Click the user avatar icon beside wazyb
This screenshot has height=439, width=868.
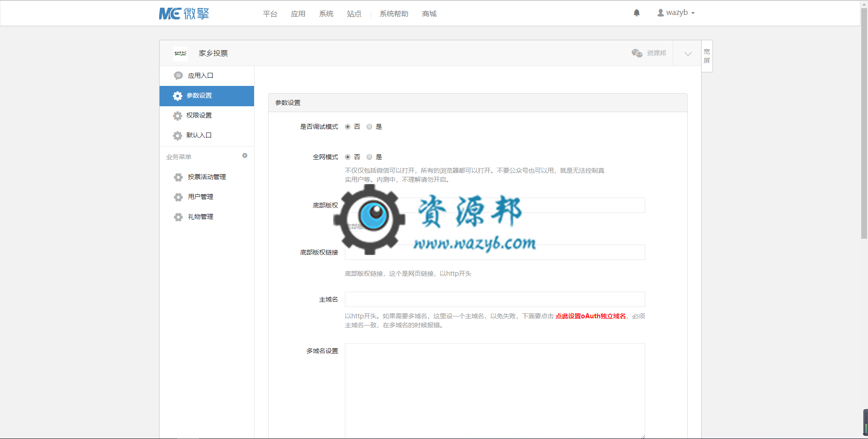[x=660, y=13]
